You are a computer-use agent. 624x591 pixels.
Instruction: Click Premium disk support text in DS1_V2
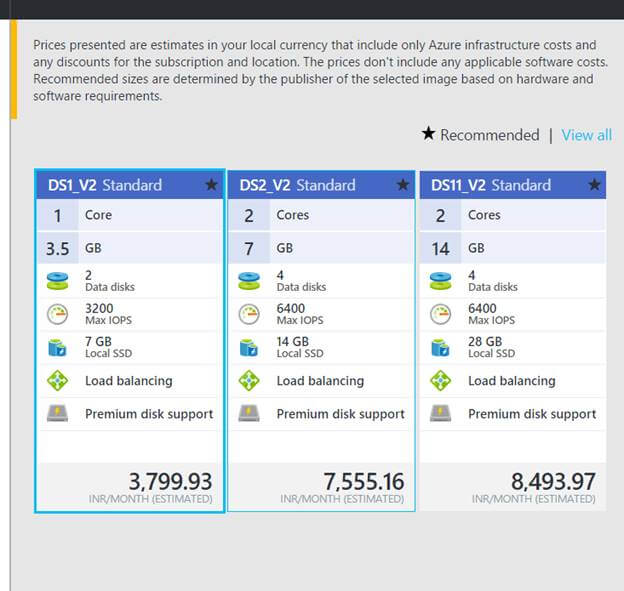click(149, 414)
